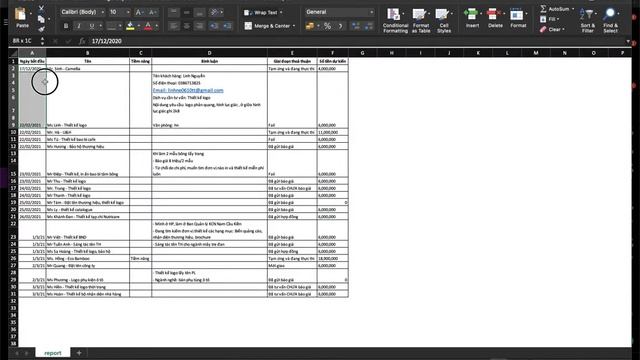Open Find & Select magnifier
640x360 pixels.
pos(610,20)
